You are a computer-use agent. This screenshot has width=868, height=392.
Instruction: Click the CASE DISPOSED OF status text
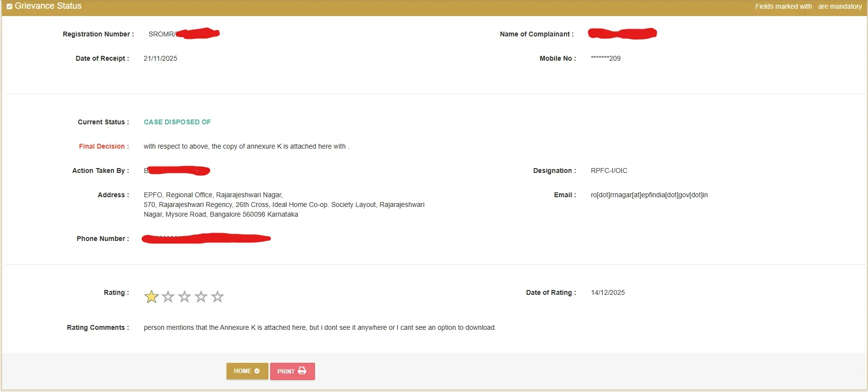pos(177,122)
